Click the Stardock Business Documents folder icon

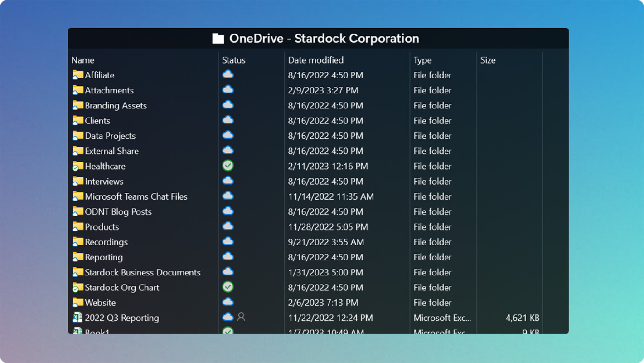(x=77, y=273)
